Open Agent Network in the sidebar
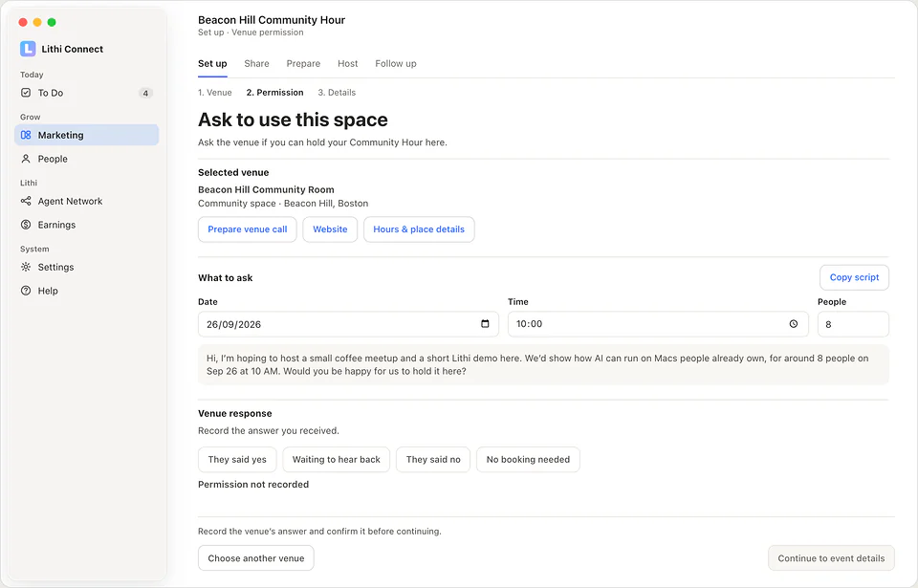This screenshot has height=588, width=918. point(87,201)
